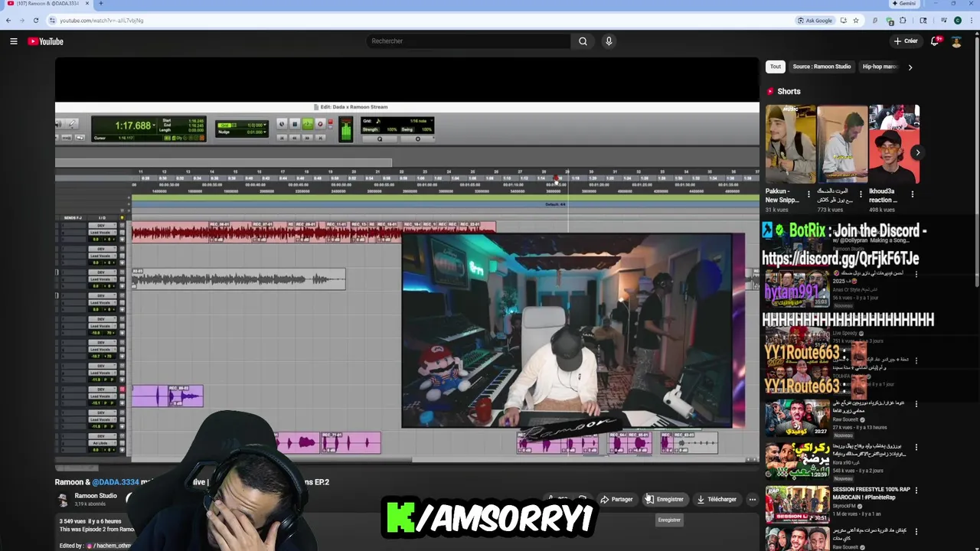
Task: Select the Hip-hop marocain filter chip
Action: [880, 67]
